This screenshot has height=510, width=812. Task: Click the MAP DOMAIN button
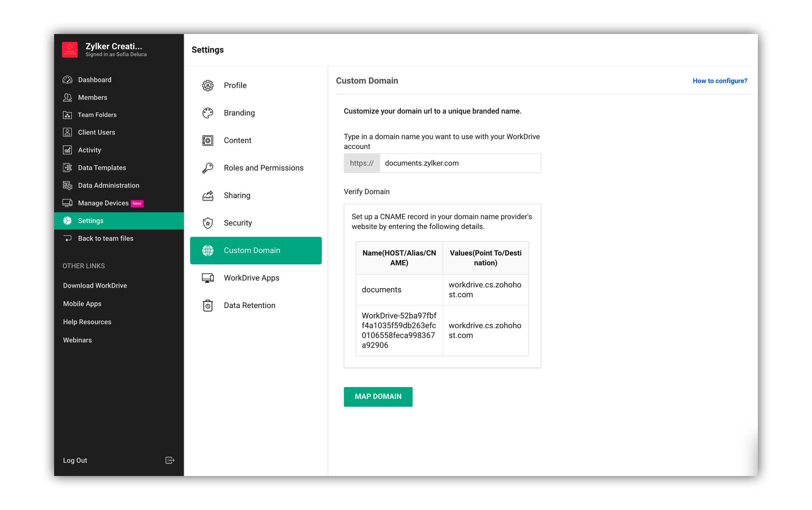coord(378,397)
